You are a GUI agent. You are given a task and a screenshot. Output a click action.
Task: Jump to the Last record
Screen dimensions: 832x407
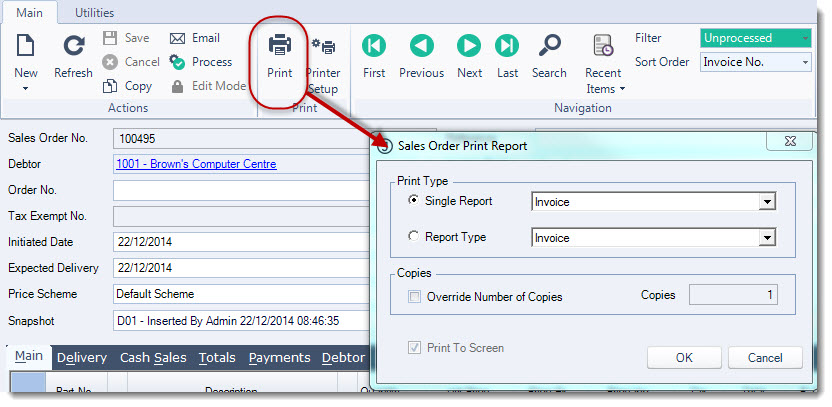tap(507, 46)
